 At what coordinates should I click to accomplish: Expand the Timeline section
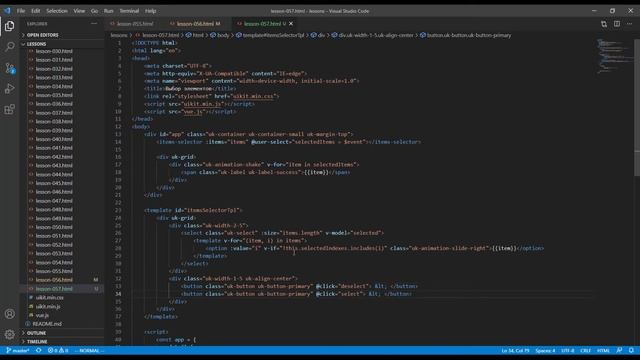click(x=37, y=342)
